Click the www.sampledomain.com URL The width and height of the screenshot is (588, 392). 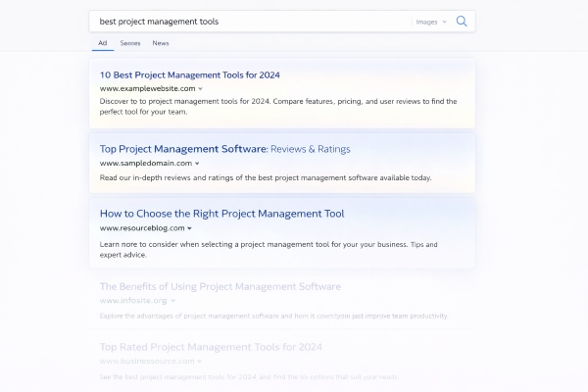[145, 164]
